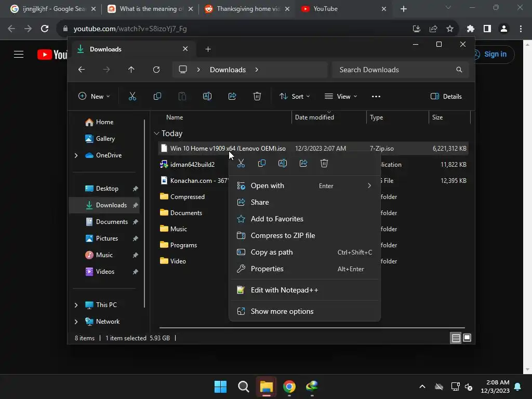Screen dimensions: 532x399
Task: Click the Type column header
Action: (397, 117)
